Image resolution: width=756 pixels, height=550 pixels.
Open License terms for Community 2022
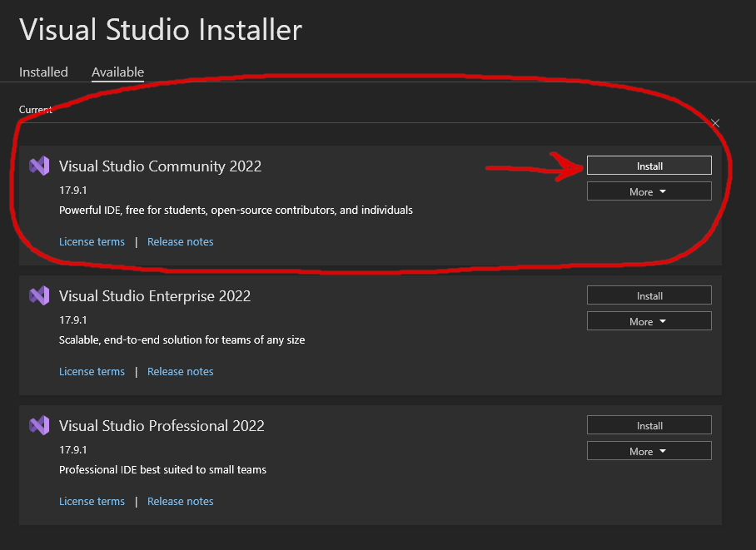(x=92, y=242)
